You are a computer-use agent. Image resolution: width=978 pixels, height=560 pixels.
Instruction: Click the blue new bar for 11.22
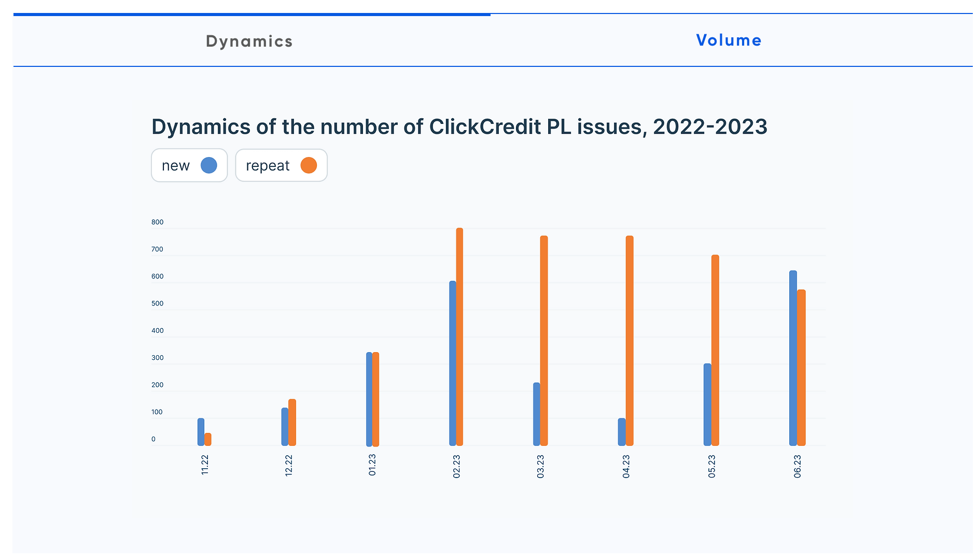click(201, 432)
